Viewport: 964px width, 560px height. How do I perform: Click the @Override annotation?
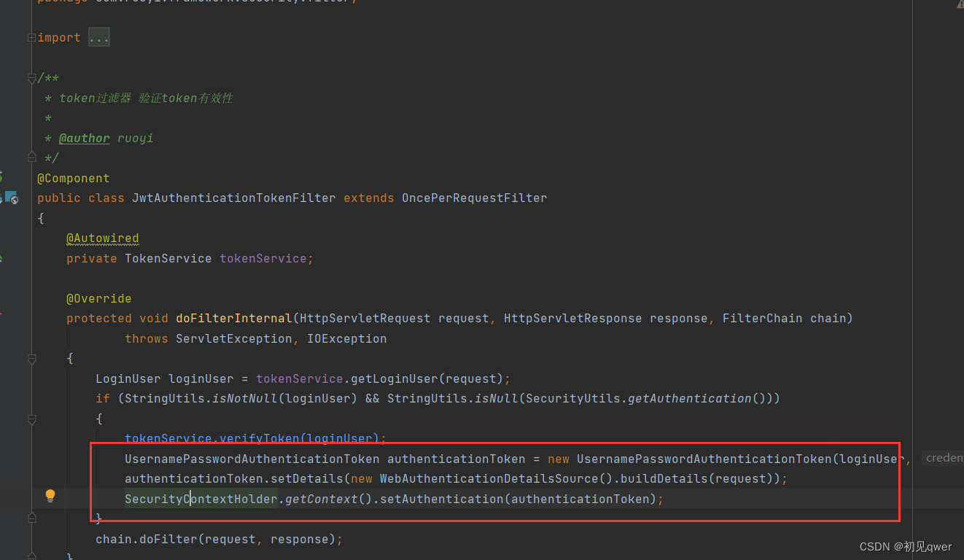point(99,298)
